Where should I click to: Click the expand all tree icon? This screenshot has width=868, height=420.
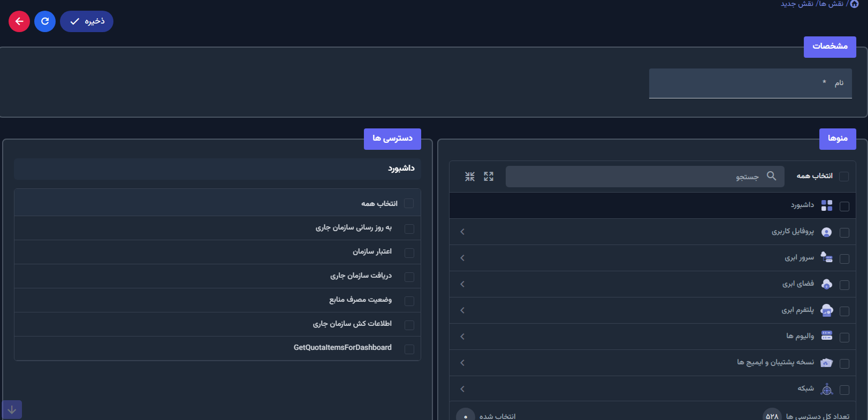click(489, 177)
